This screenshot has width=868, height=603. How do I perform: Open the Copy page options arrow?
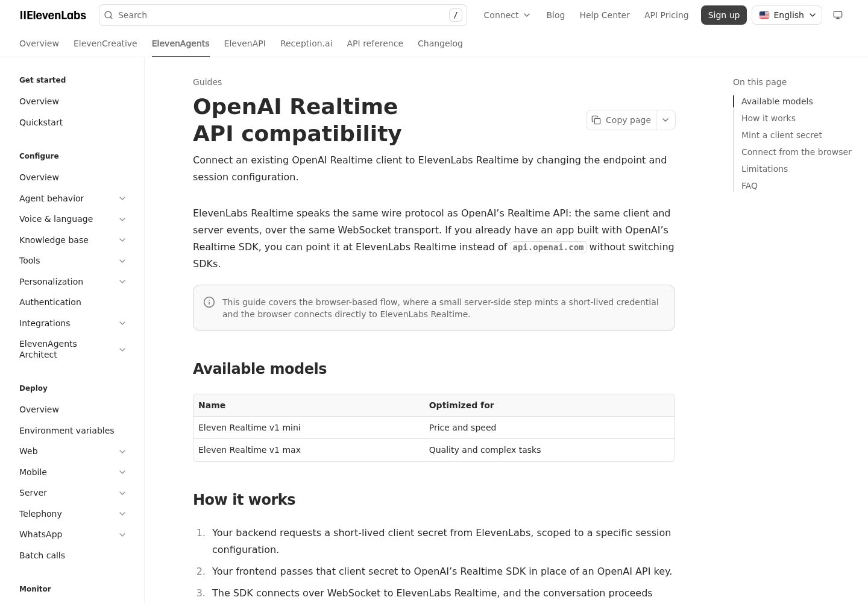pos(665,120)
